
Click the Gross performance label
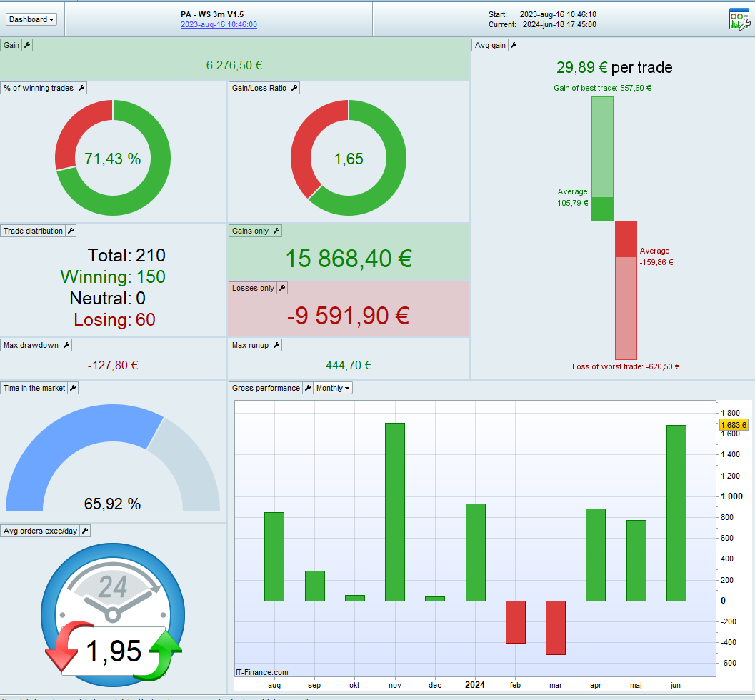(266, 388)
